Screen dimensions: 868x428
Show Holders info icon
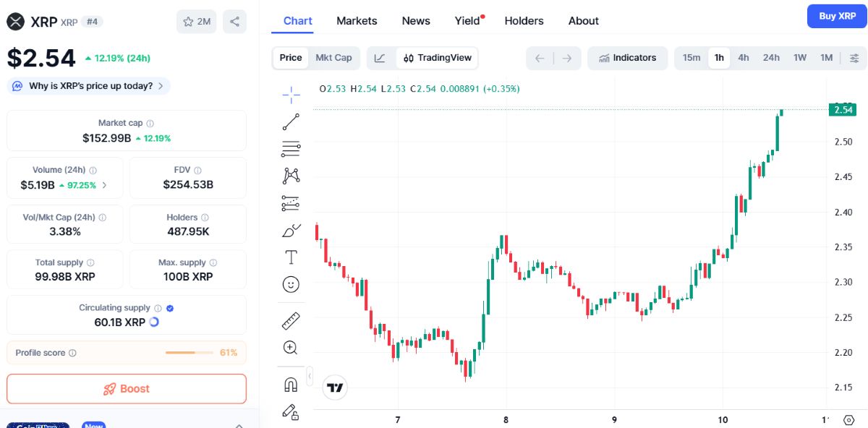click(x=205, y=218)
